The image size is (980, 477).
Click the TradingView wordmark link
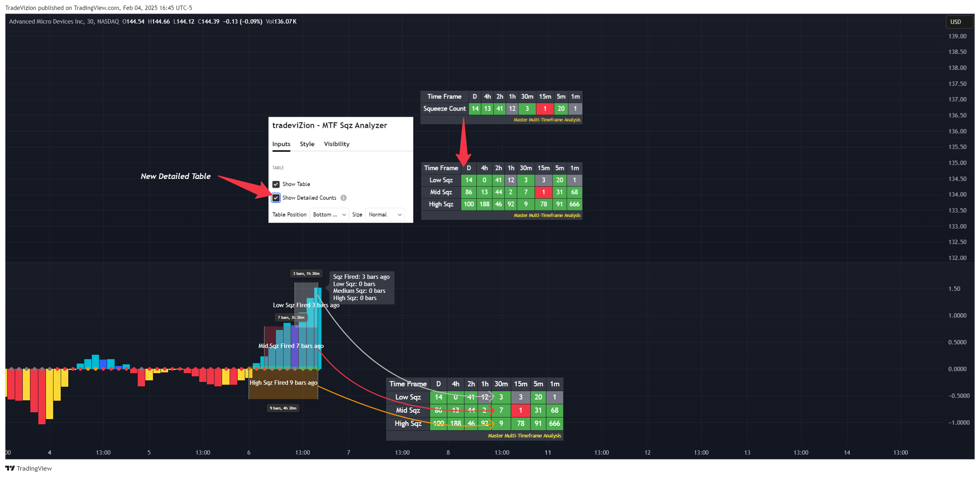click(34, 468)
